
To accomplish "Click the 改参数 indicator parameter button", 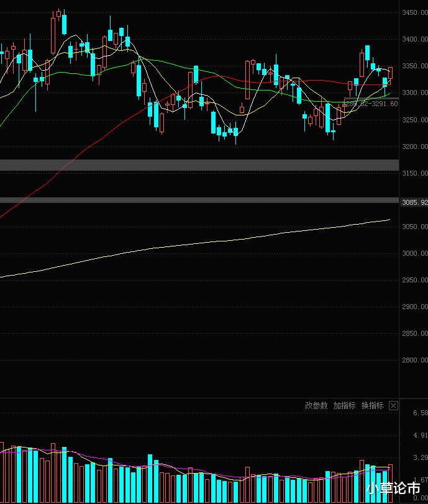I will click(x=316, y=406).
